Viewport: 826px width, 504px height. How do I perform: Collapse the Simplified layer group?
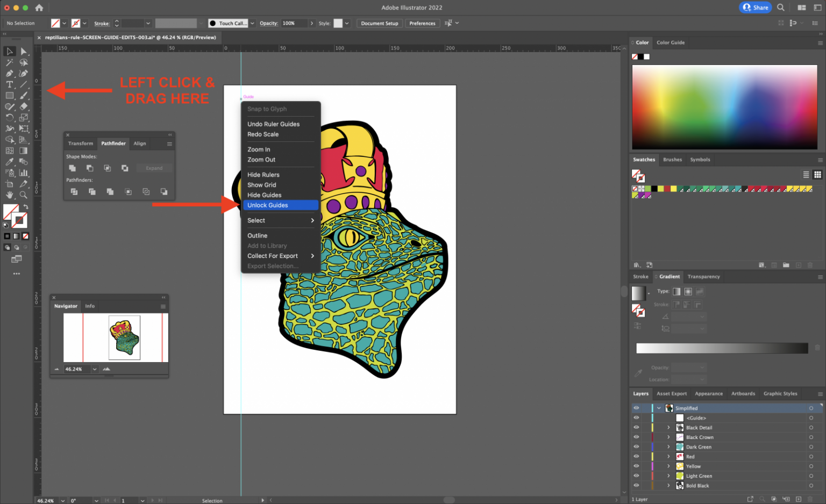point(659,408)
